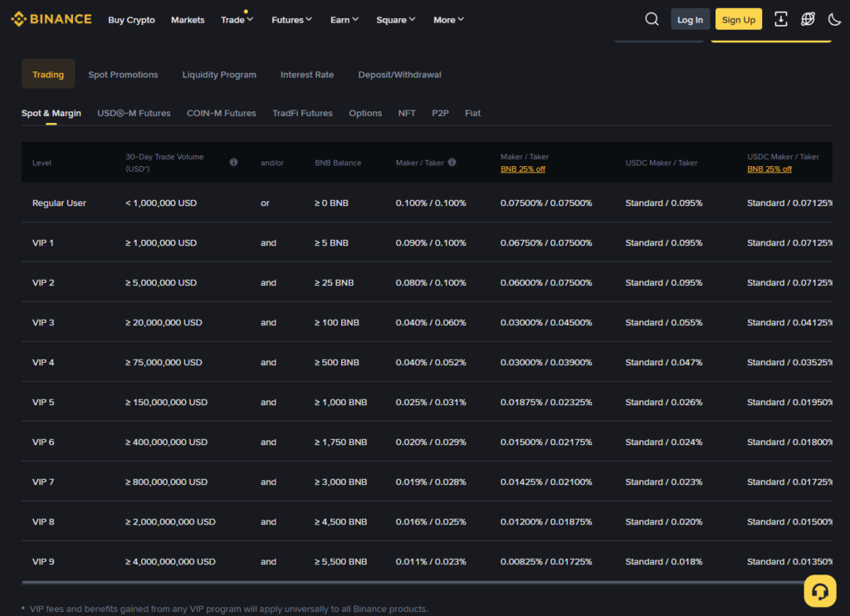The height and width of the screenshot is (616, 850).
Task: Click '≥ 500 BNB' balance cell
Action: [337, 362]
